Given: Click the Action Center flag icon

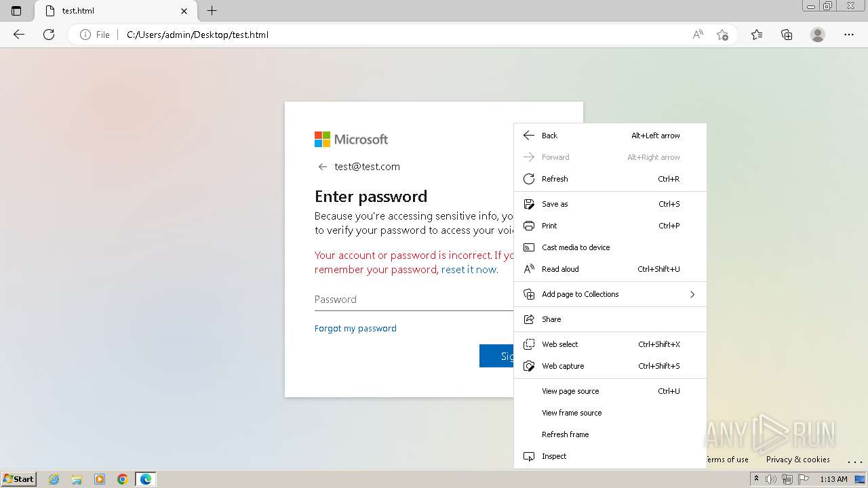Looking at the screenshot, I should click(802, 479).
